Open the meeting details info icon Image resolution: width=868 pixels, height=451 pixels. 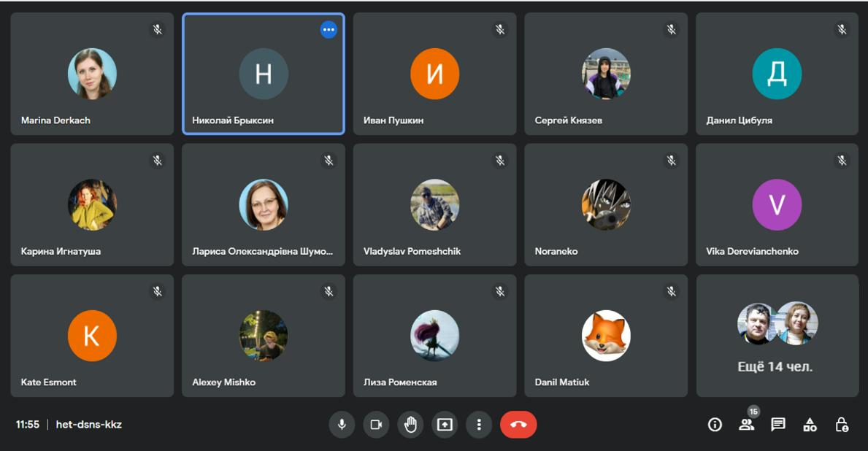tap(715, 425)
